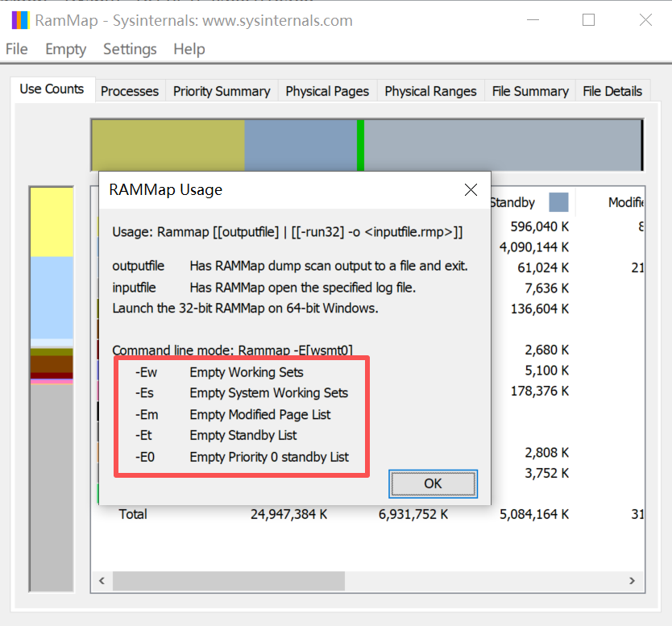Click the 5,100 K standby value

pos(547,371)
